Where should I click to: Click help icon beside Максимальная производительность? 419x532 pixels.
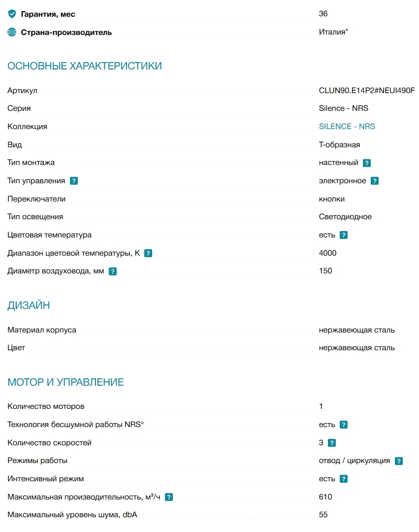click(169, 497)
